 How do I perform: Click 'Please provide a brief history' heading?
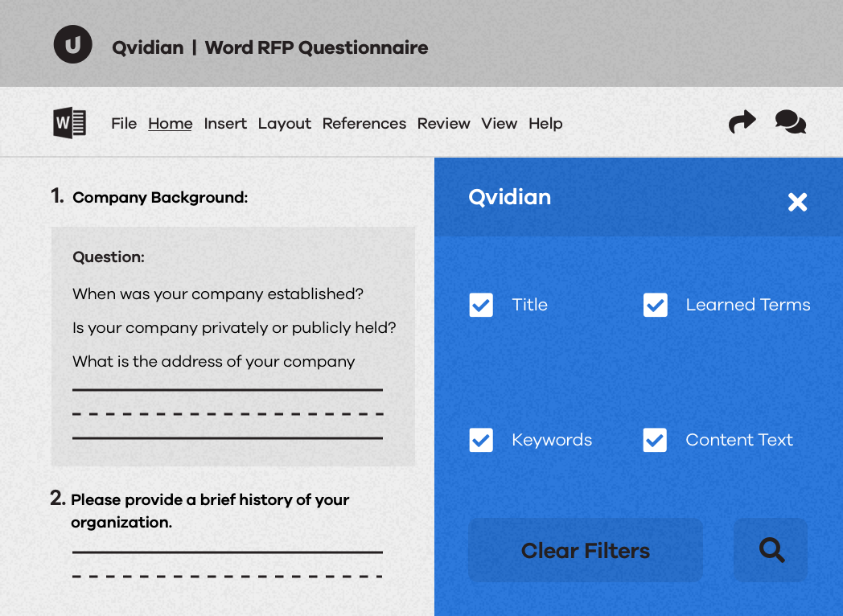(x=210, y=511)
